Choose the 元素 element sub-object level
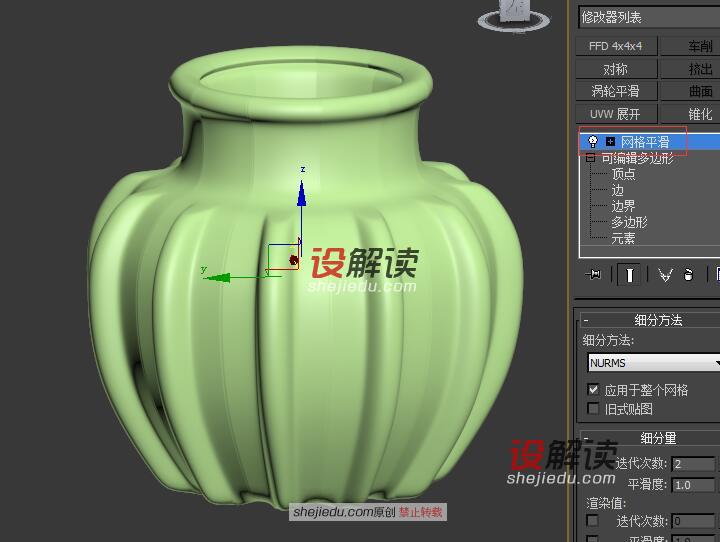720x542 pixels. pyautogui.click(x=623, y=238)
